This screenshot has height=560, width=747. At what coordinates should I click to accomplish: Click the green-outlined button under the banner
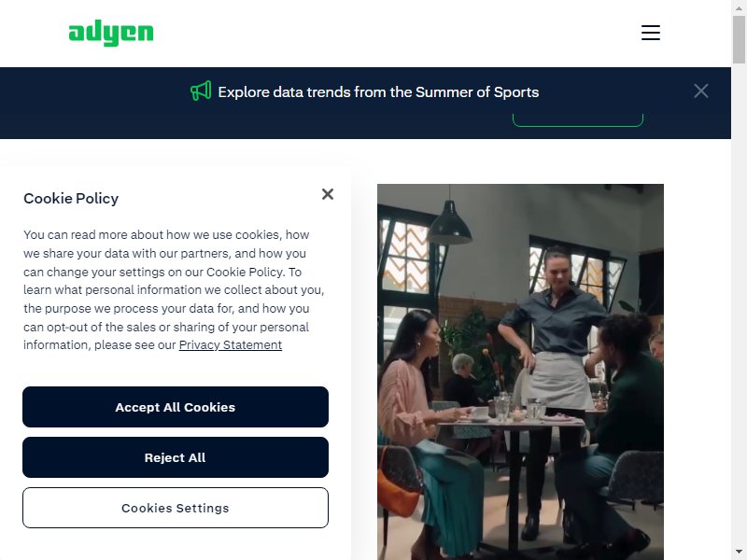(577, 120)
